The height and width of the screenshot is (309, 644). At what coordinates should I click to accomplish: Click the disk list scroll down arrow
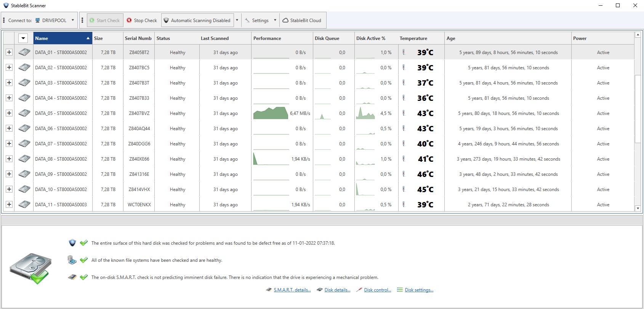(638, 208)
